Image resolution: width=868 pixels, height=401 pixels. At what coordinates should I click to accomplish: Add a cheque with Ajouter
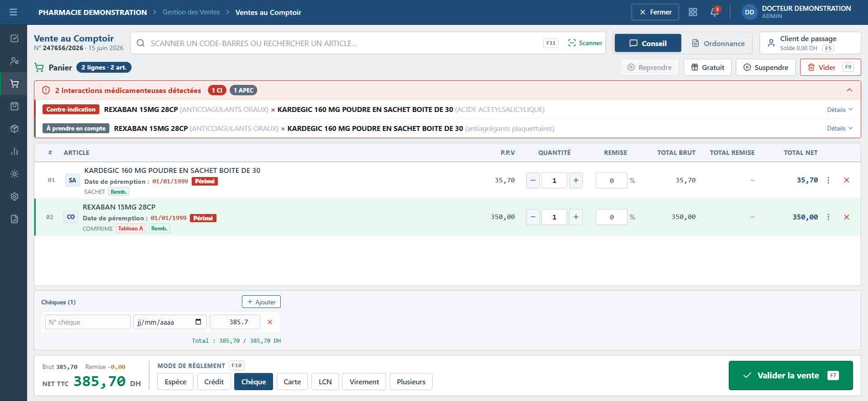click(x=261, y=302)
